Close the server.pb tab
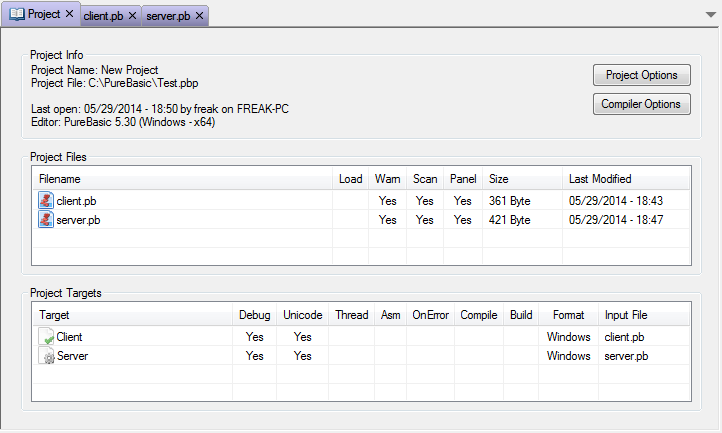Image resolution: width=722 pixels, height=433 pixels. pos(199,16)
